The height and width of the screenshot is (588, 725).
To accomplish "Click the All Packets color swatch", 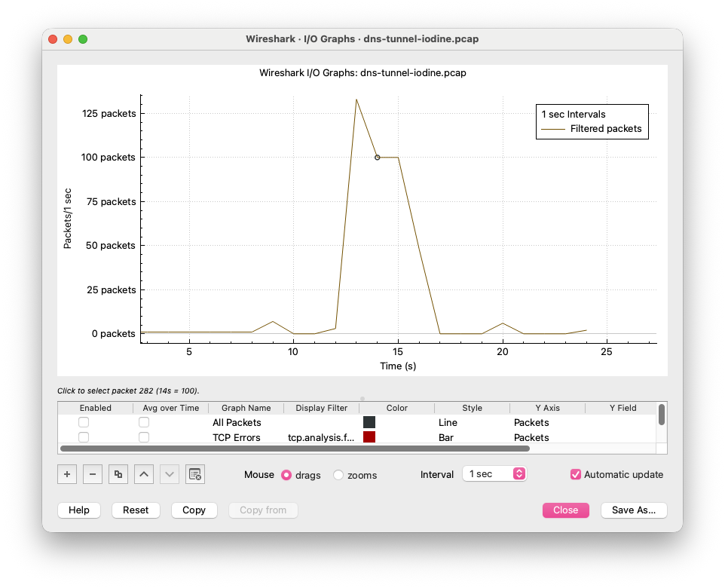I will tap(369, 422).
